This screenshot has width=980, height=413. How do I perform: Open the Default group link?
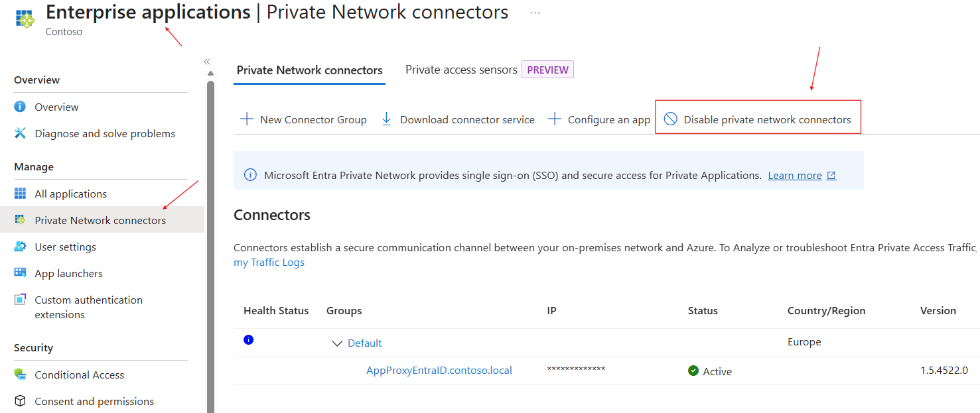coord(365,343)
